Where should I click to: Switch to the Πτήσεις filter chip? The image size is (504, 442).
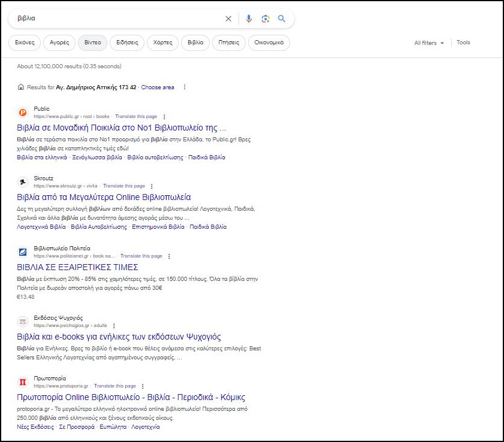[x=229, y=43]
